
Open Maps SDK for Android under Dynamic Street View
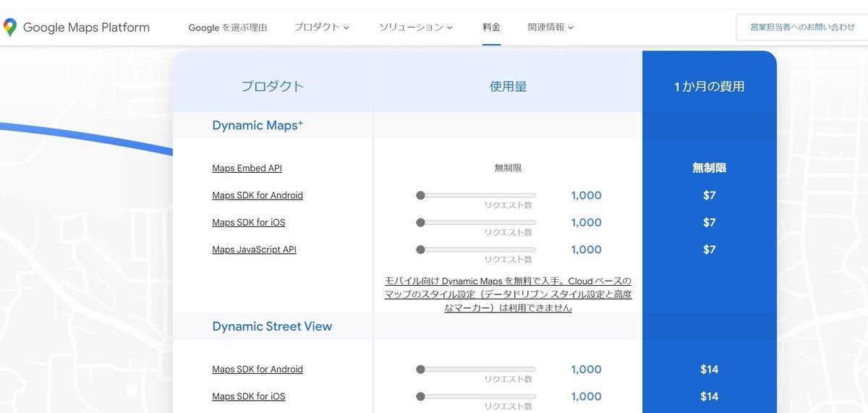tap(258, 370)
